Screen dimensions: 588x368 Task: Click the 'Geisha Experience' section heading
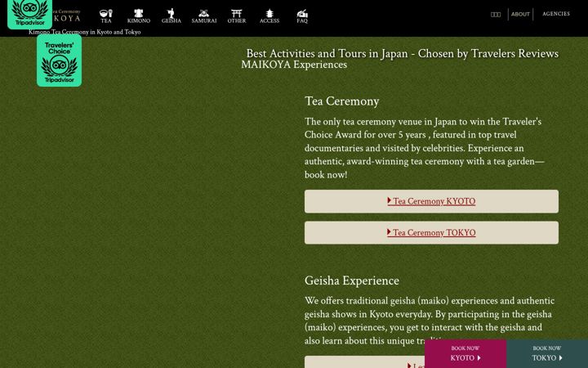click(352, 280)
